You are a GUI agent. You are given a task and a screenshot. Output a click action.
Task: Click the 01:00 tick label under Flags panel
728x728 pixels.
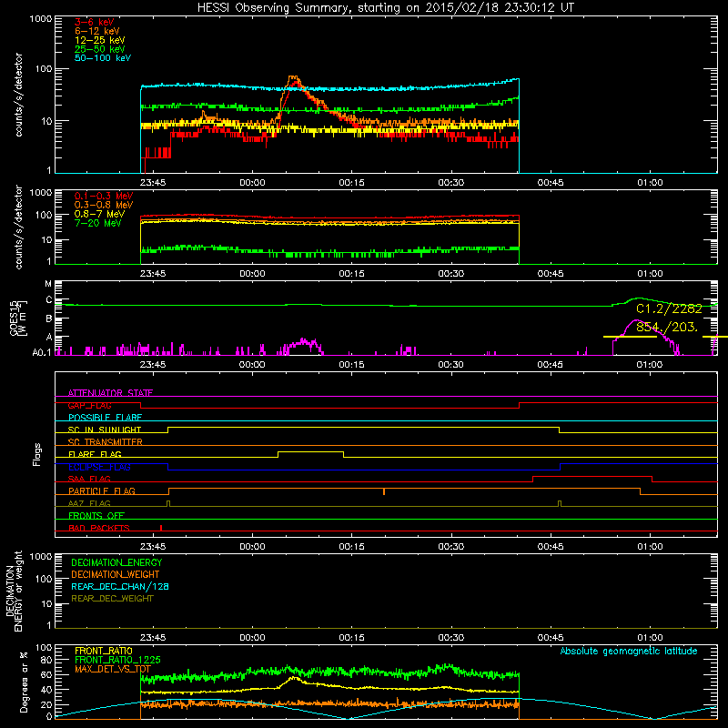[x=650, y=547]
